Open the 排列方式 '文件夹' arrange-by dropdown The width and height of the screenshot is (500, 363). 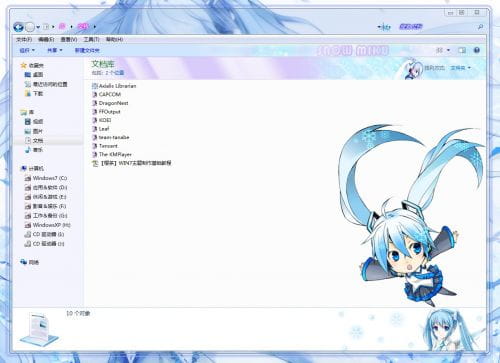coord(460,68)
